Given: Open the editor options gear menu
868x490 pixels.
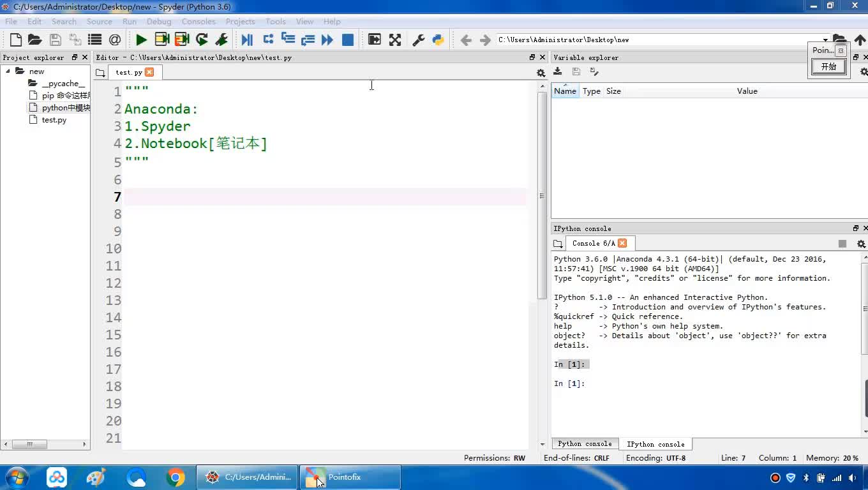Looking at the screenshot, I should point(541,73).
